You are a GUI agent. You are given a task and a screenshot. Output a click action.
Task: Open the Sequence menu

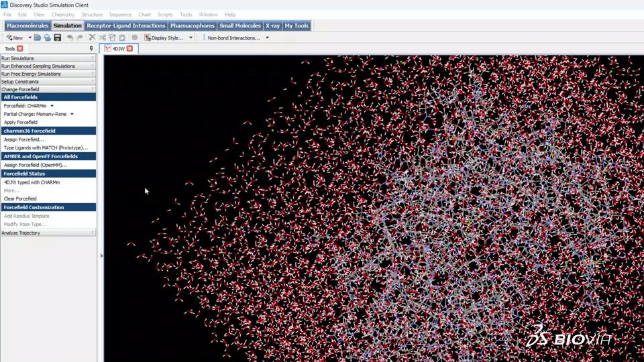coord(120,14)
